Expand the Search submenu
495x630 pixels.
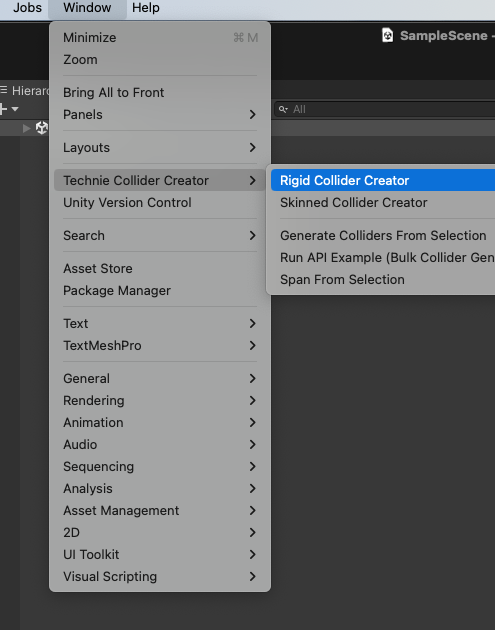(x=160, y=235)
